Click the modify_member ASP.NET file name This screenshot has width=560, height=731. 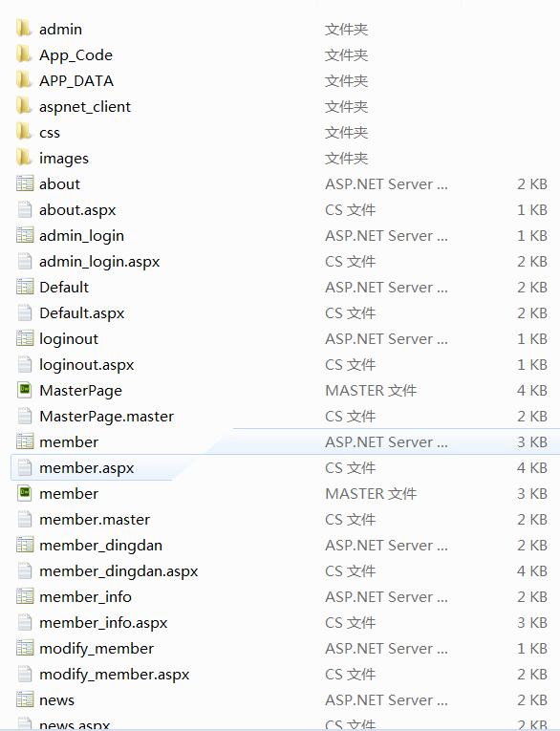(97, 649)
